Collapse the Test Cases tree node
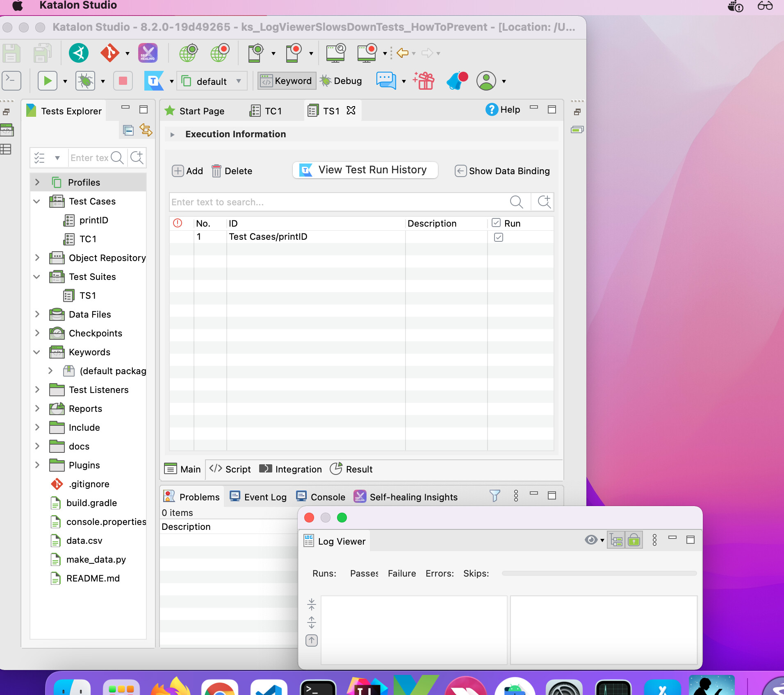Viewport: 784px width, 695px height. point(37,201)
